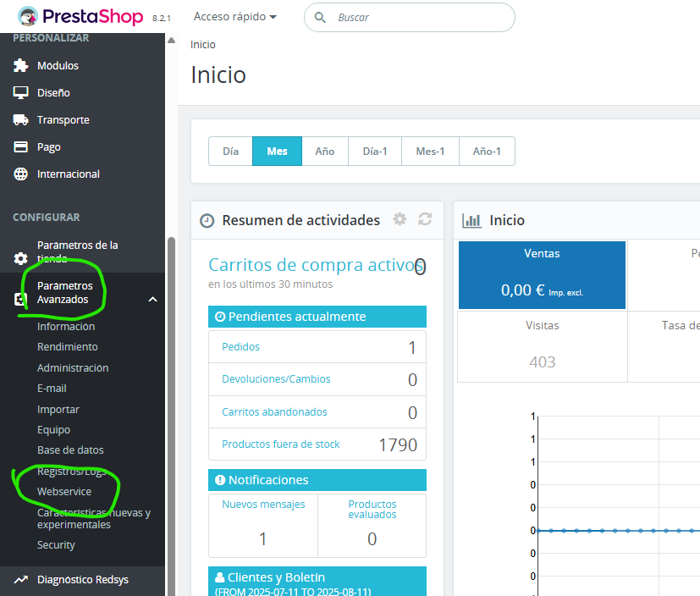Open the Acceso rápido dropdown
The width and height of the screenshot is (700, 596).
(x=234, y=17)
